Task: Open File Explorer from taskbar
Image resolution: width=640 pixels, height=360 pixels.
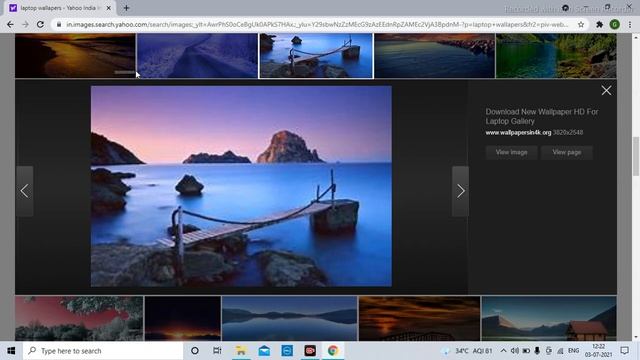Action: point(241,351)
